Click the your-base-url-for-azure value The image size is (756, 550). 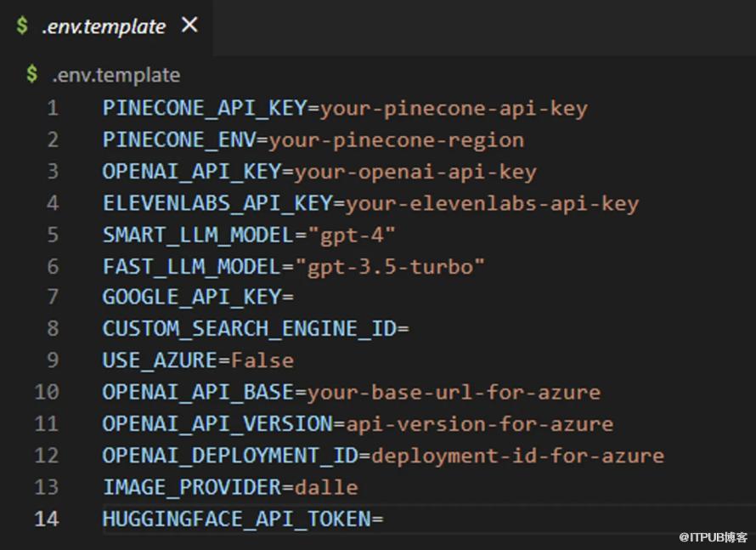[454, 392]
